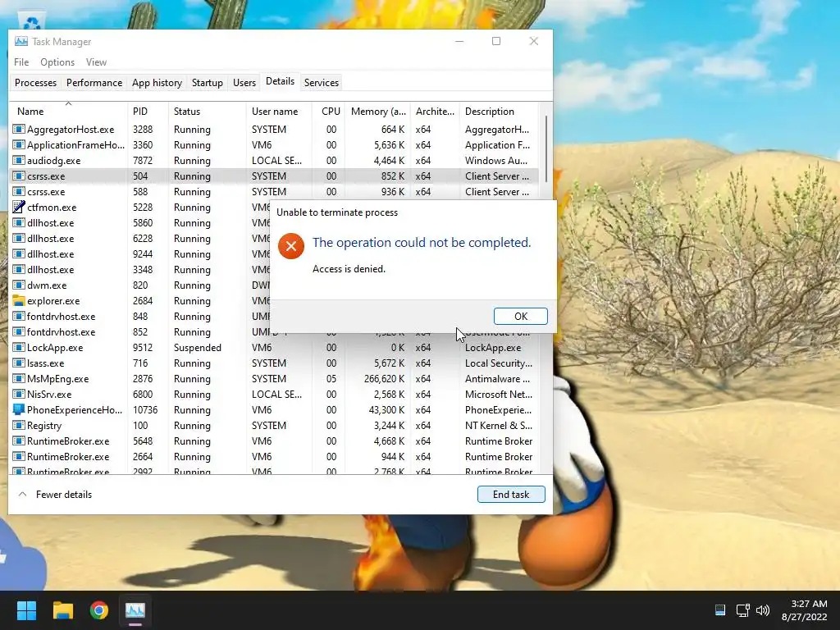The height and width of the screenshot is (630, 840).
Task: Click the process list vertical scrollbar
Action: coord(546,149)
